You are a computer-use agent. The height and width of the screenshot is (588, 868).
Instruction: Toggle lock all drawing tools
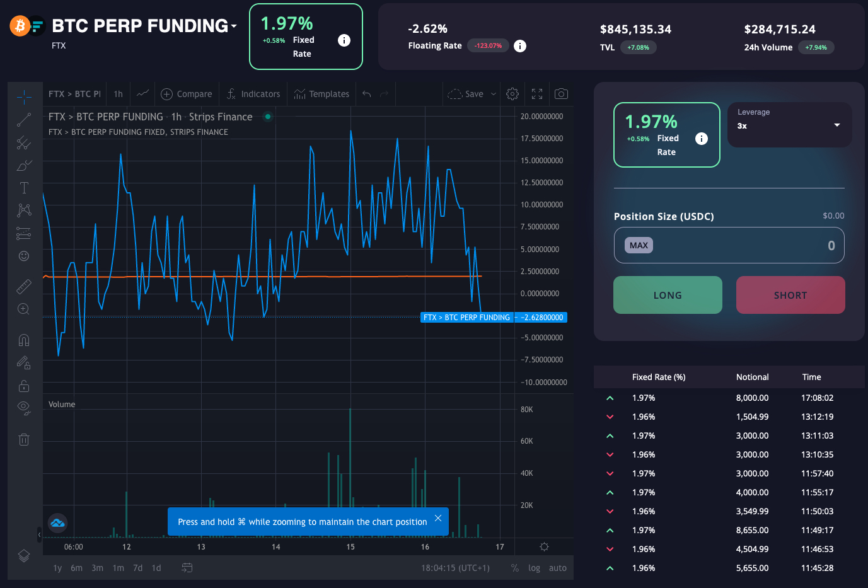(x=24, y=386)
